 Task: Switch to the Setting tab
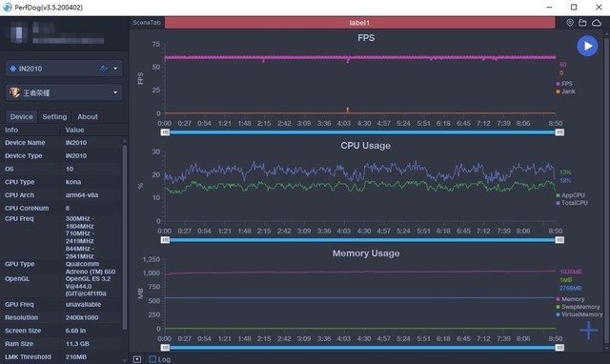pyautogui.click(x=54, y=116)
